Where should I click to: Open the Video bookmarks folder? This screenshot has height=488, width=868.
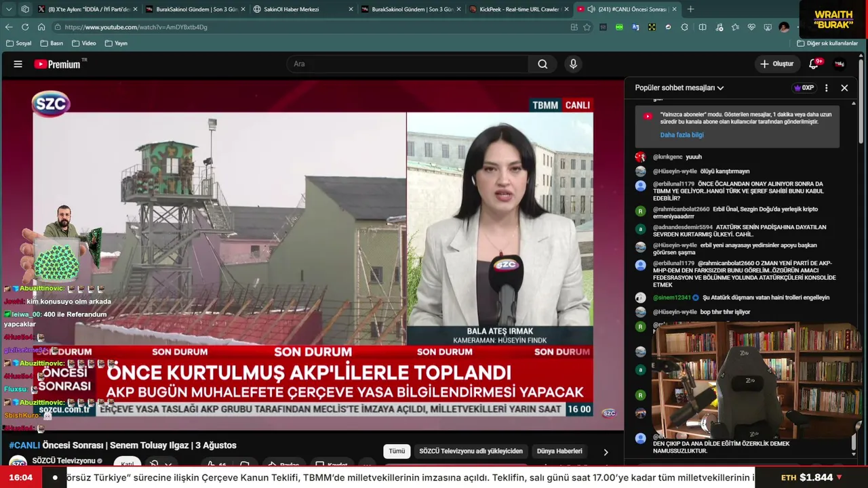click(83, 43)
